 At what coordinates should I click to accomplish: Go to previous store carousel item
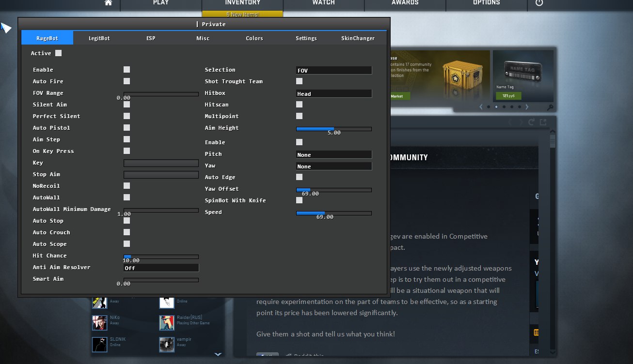[481, 107]
